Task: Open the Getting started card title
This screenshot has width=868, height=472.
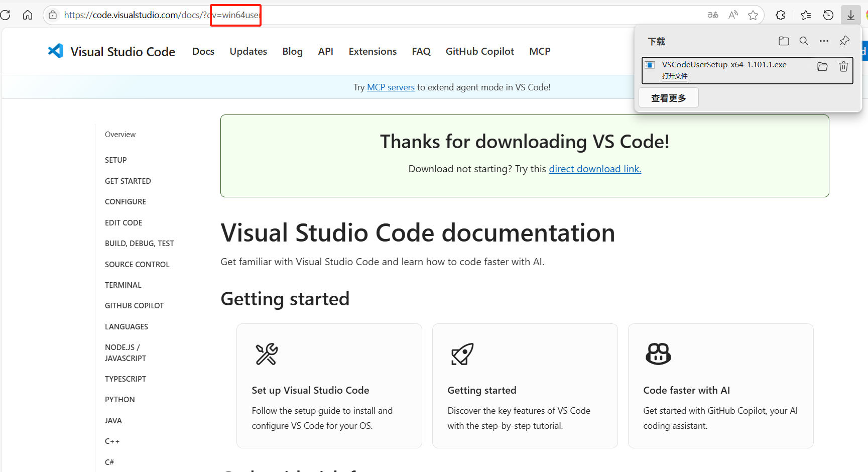Action: (x=482, y=390)
